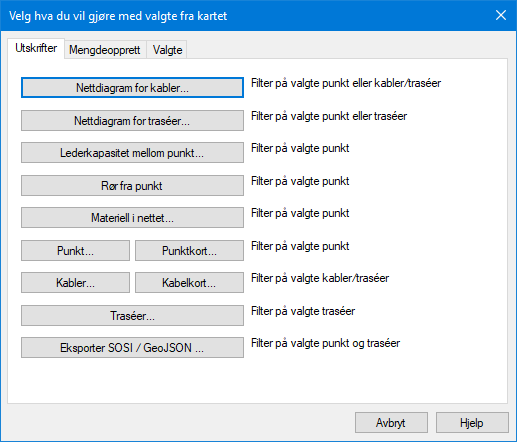This screenshot has width=517, height=442.
Task: Open the Kabelkort... printout
Action: point(189,283)
